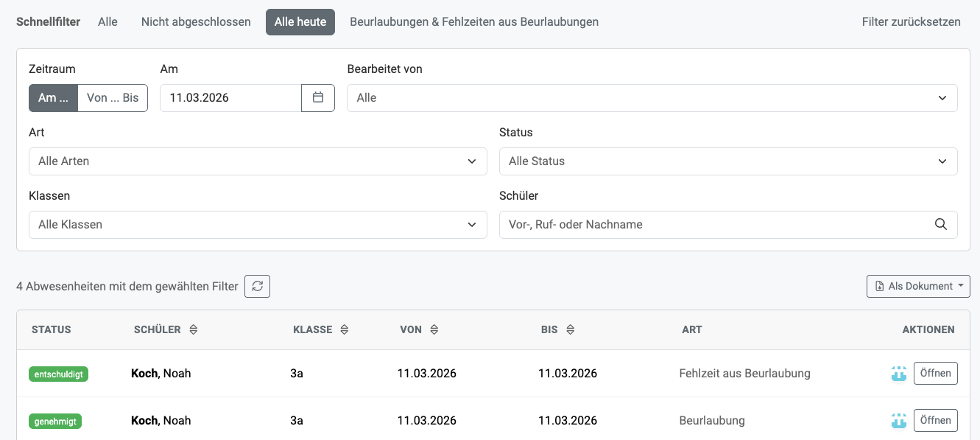Image resolution: width=980 pixels, height=440 pixels.
Task: Activate the 'Alle heute' quick filter
Action: [x=300, y=22]
